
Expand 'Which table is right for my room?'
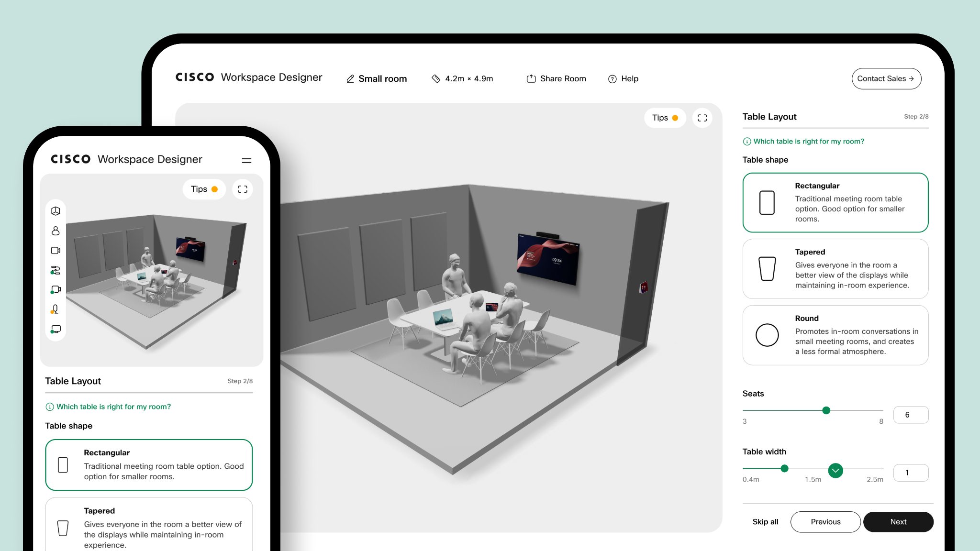(803, 141)
